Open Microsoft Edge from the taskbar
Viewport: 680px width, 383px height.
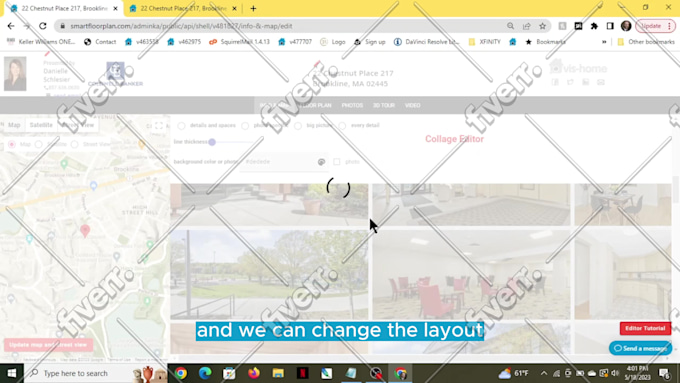(x=205, y=373)
